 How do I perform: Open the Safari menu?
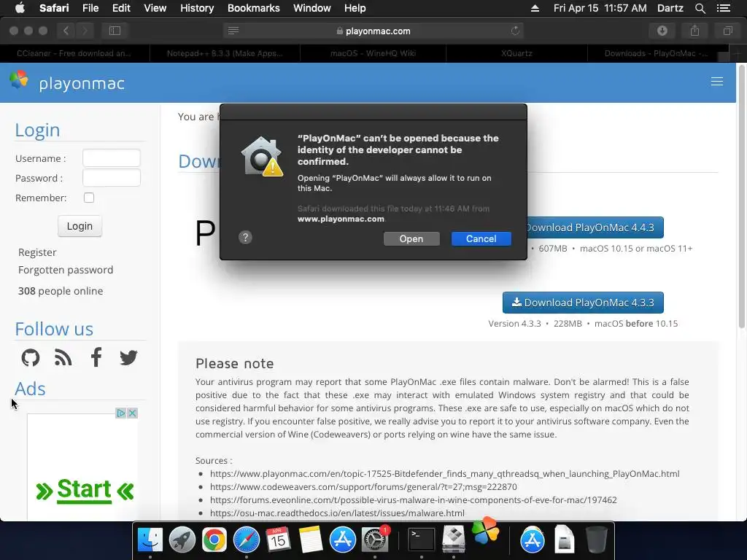(54, 8)
